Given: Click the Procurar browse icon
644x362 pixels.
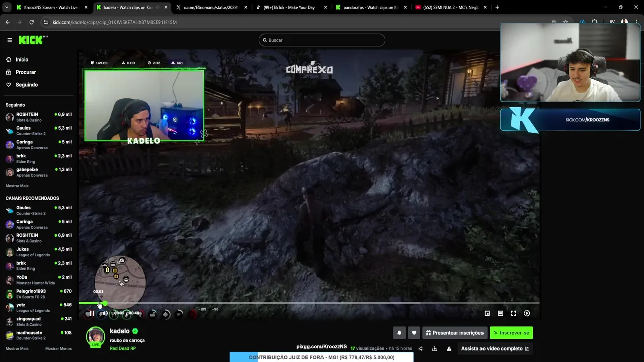Looking at the screenshot, I should click(9, 72).
